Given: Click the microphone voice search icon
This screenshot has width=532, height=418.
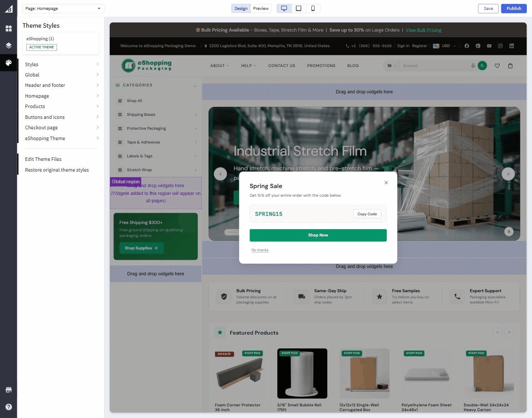Looking at the screenshot, I should click(x=473, y=66).
